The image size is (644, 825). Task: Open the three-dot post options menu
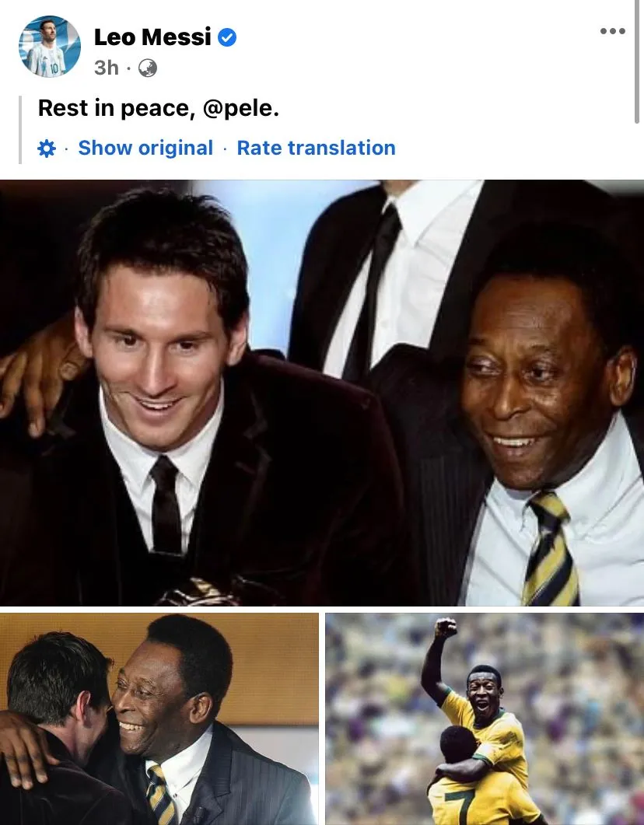[x=612, y=31]
